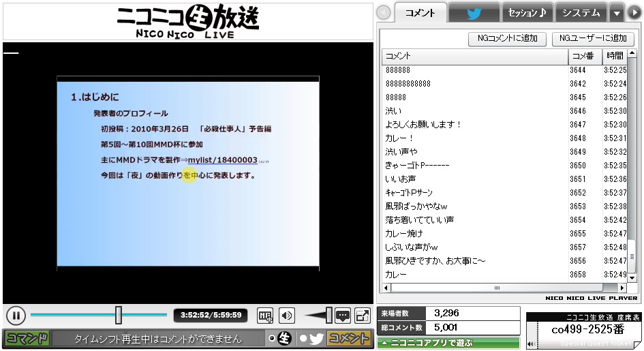Click the comment input field
The width and height of the screenshot is (644, 351).
pos(158,339)
